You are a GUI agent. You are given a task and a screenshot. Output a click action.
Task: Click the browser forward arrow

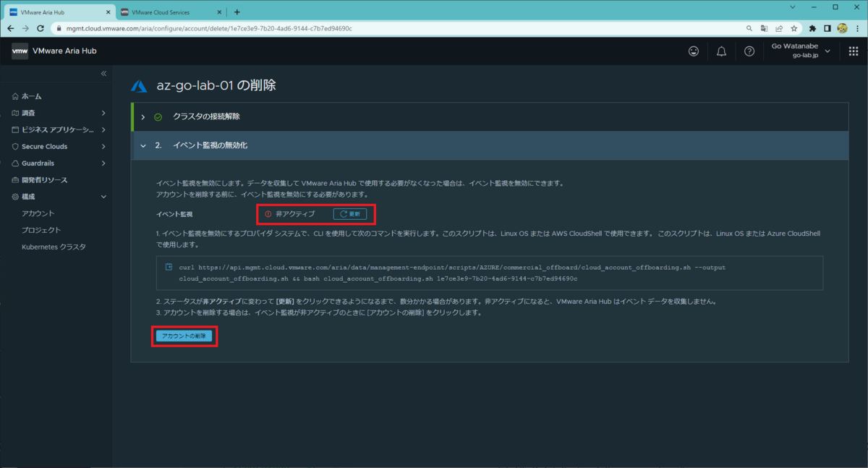click(x=25, y=28)
